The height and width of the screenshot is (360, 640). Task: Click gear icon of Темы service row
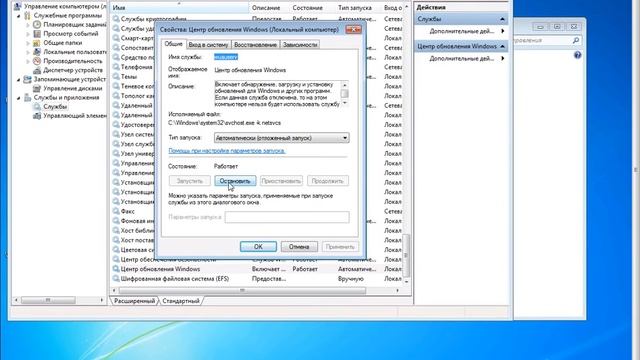(x=116, y=76)
